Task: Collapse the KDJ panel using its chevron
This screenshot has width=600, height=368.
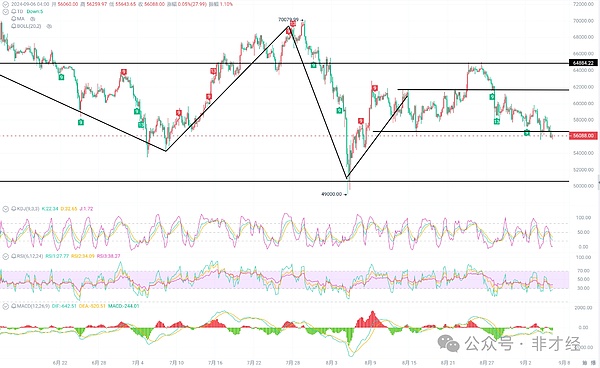Action: 5,209
